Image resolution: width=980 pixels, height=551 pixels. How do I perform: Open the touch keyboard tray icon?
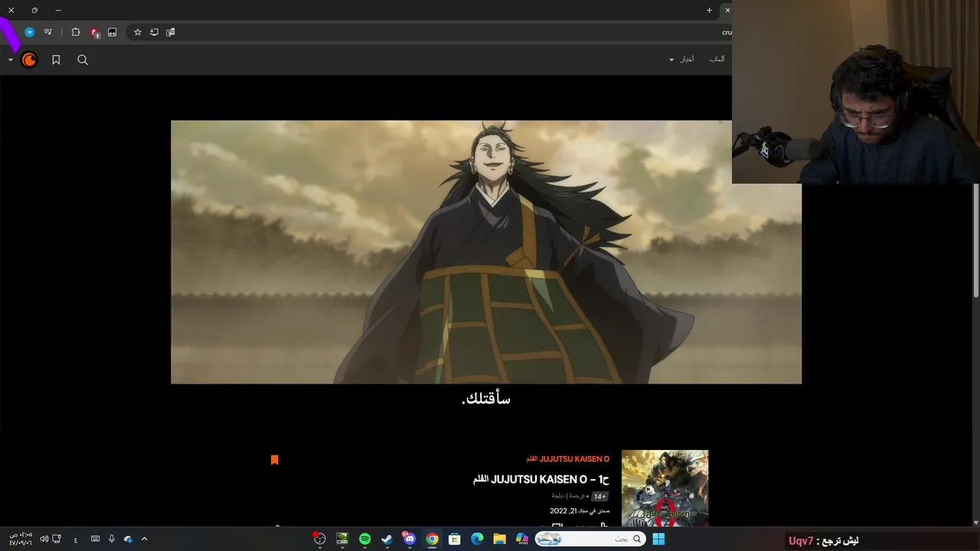coord(95,540)
